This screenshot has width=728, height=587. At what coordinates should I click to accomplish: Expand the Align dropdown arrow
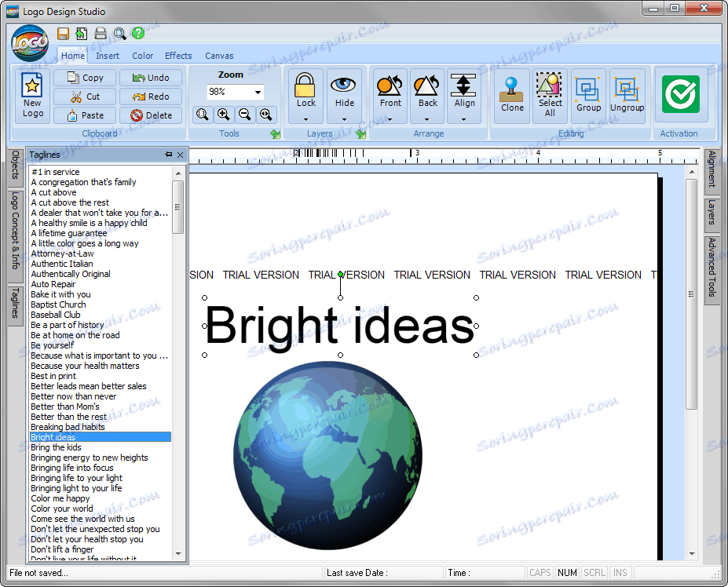464,119
